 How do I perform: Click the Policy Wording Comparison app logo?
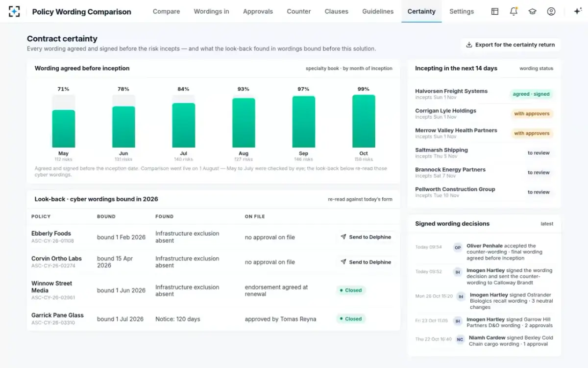coord(14,11)
